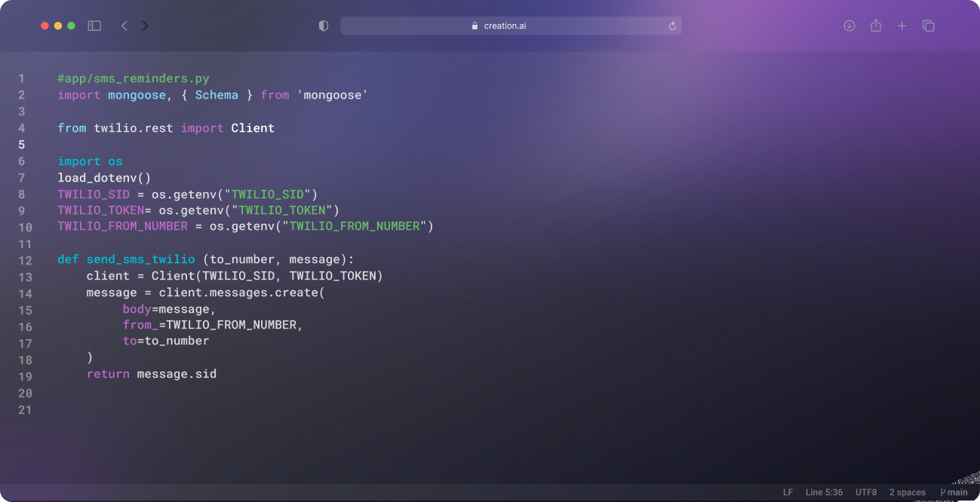The image size is (980, 502).
Task: Click Line 5:36 cursor position indicator
Action: pos(824,492)
